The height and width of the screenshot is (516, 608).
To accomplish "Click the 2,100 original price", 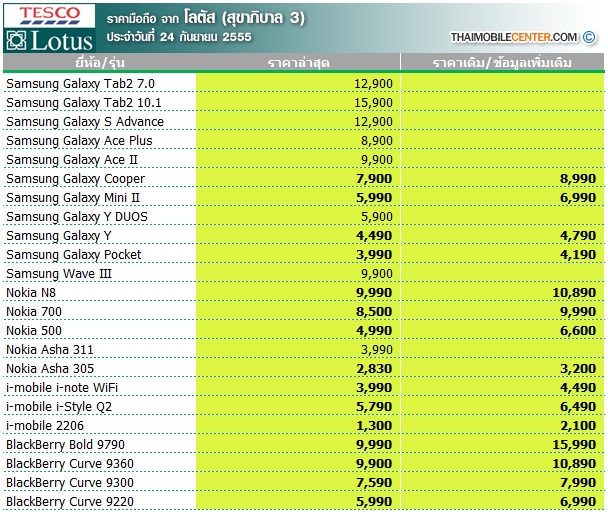I will (578, 426).
